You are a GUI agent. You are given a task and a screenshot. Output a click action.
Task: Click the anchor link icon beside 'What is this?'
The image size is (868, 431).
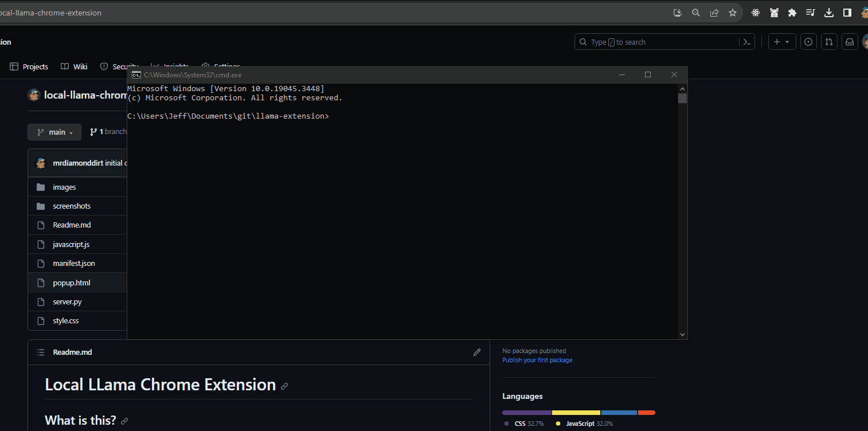[x=124, y=421]
